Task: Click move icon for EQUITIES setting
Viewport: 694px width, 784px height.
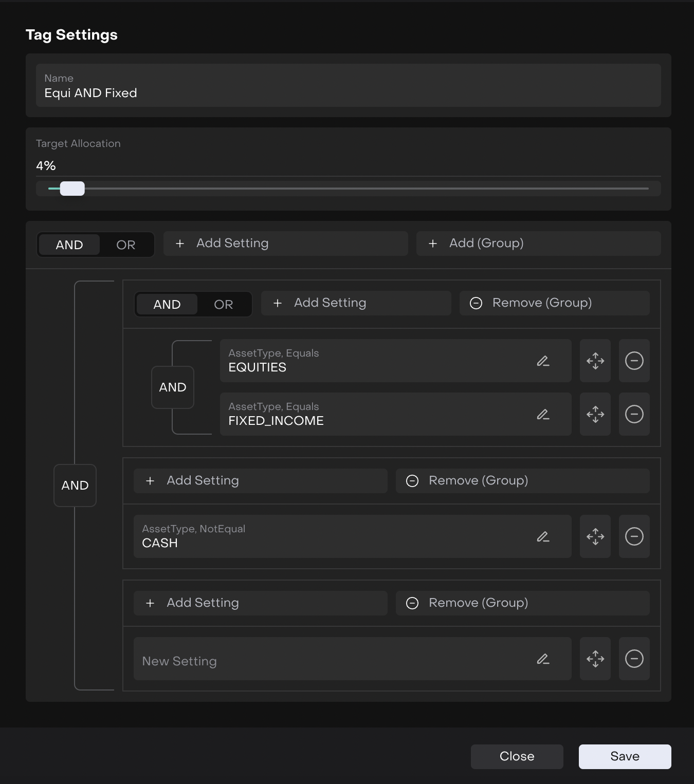Action: [x=595, y=361]
